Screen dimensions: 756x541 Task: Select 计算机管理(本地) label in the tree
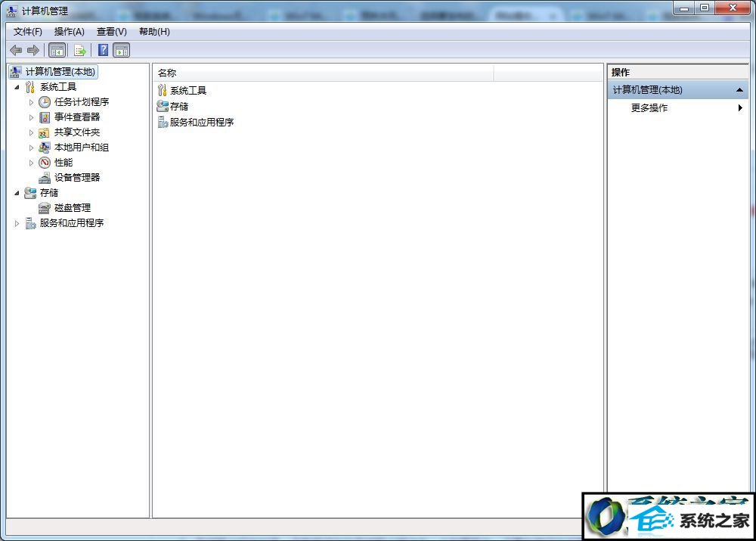60,72
